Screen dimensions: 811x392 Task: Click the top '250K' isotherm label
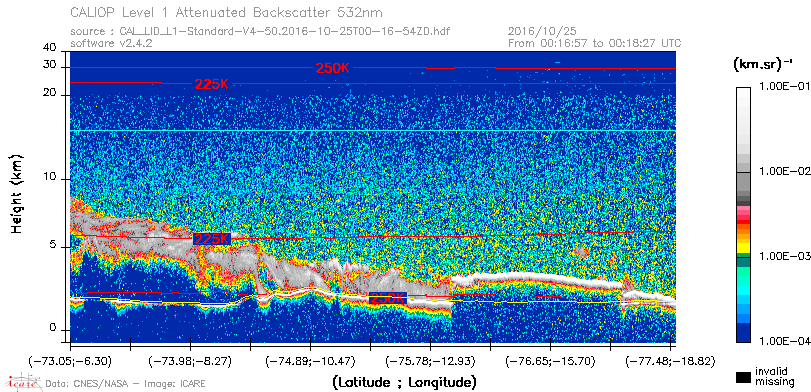click(x=333, y=68)
